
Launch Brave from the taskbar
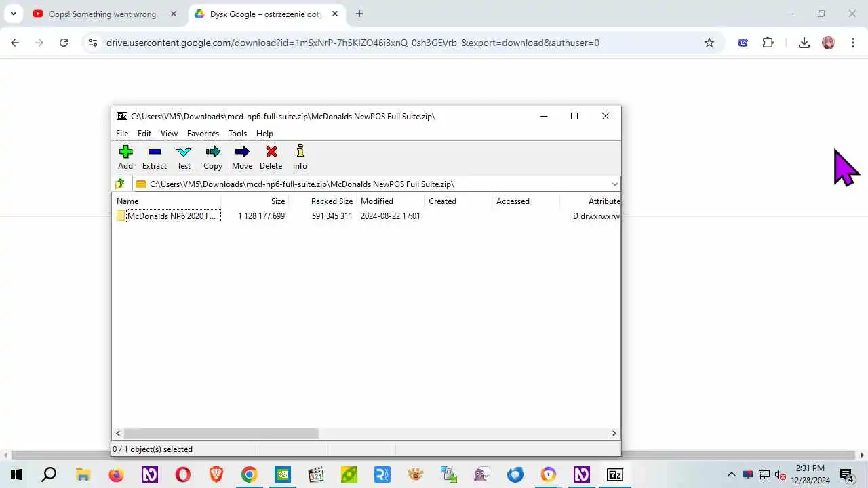pos(216,474)
